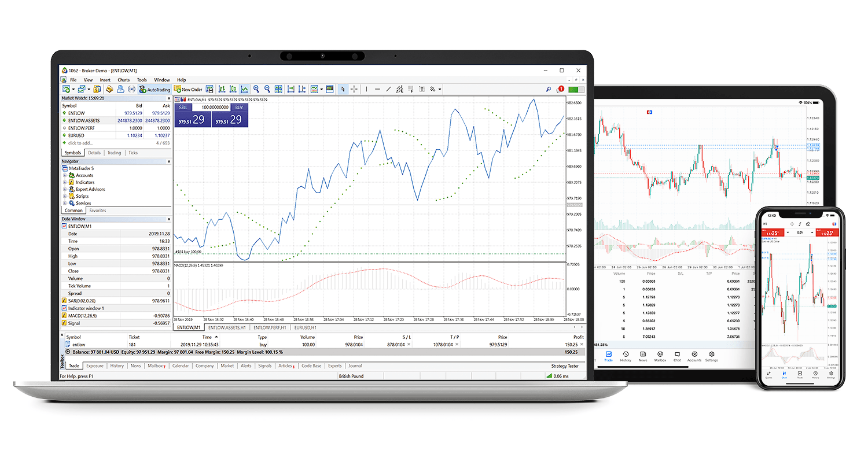Switch chart to line chart mode
The image size is (868, 454).
[x=244, y=89]
